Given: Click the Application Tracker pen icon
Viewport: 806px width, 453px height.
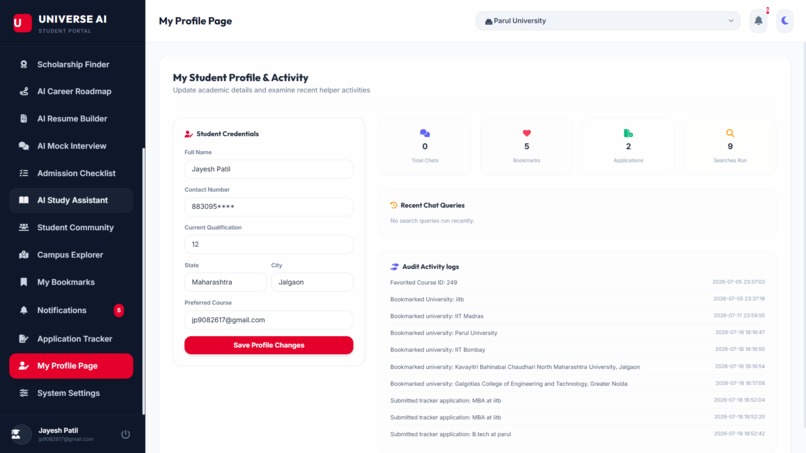Looking at the screenshot, I should click(x=24, y=339).
